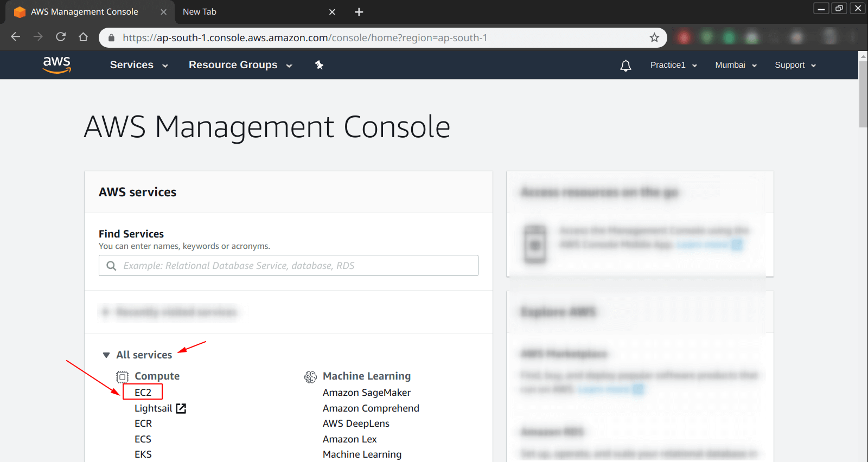This screenshot has height=462, width=868.
Task: Open the EKS service link
Action: [143, 454]
